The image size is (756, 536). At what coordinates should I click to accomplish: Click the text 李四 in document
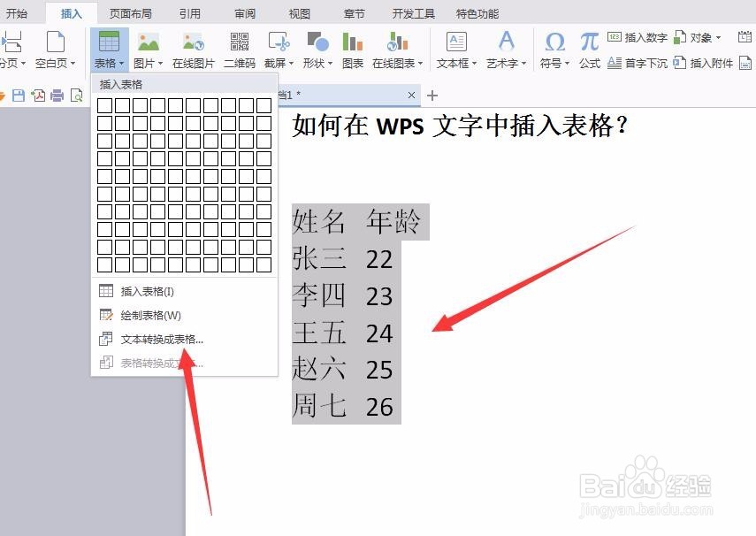point(318,295)
